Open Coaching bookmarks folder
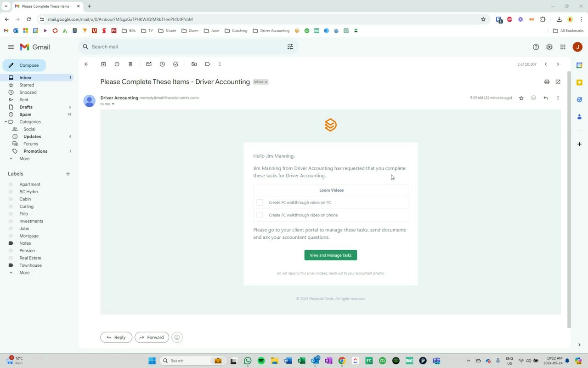 [x=236, y=31]
